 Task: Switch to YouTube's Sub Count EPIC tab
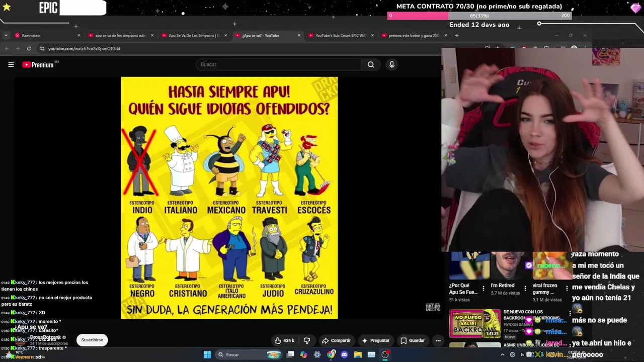[341, 36]
